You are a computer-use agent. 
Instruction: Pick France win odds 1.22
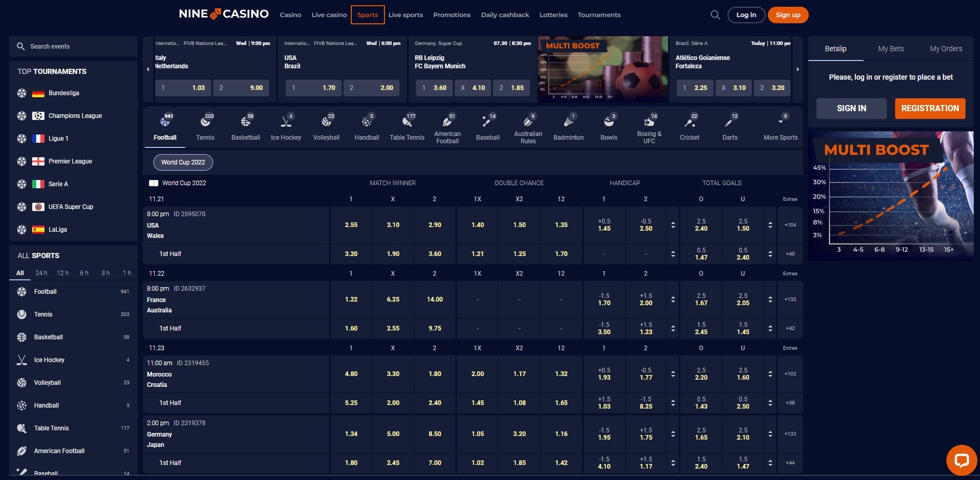click(351, 299)
